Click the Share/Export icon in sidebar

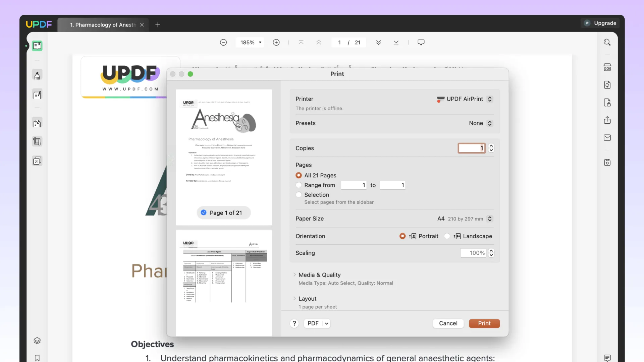tap(607, 120)
